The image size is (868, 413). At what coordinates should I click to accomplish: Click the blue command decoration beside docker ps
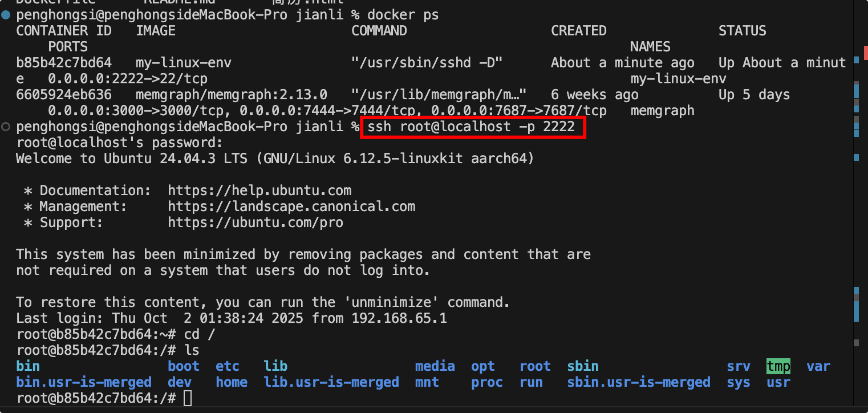pos(6,15)
